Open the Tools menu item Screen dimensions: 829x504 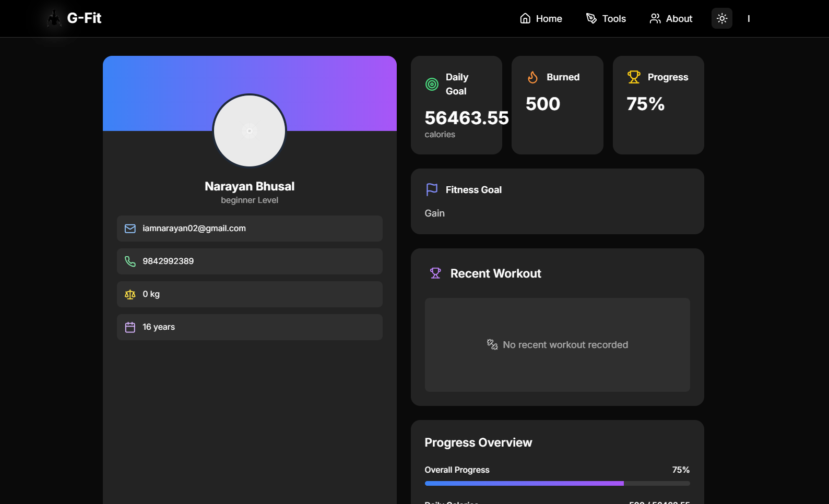606,19
